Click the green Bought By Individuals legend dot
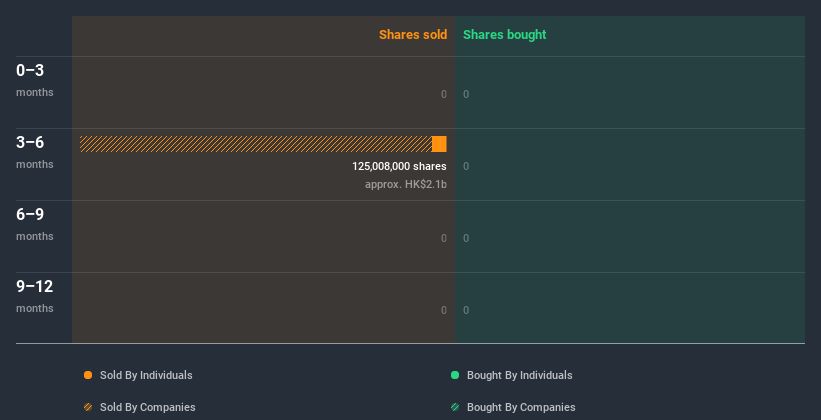Screen dimensions: 821x420 click(x=455, y=375)
